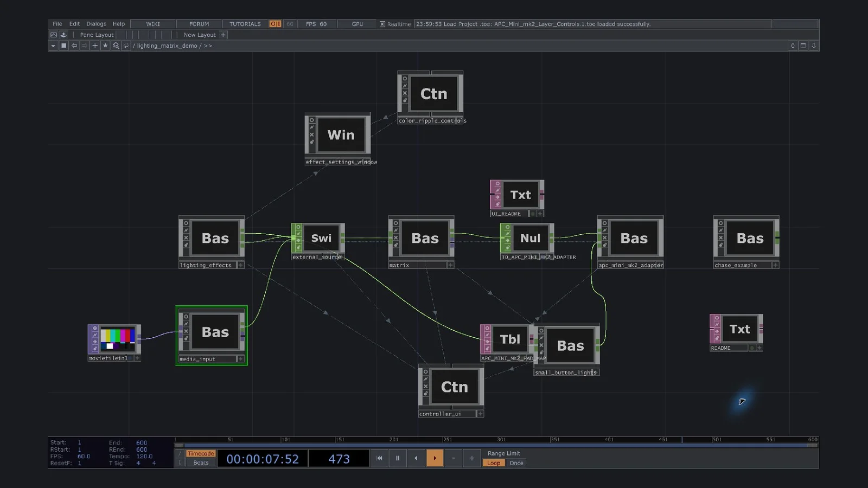The height and width of the screenshot is (488, 868).
Task: Click the square pane type icon beside the dropdown arrow
Action: point(63,46)
